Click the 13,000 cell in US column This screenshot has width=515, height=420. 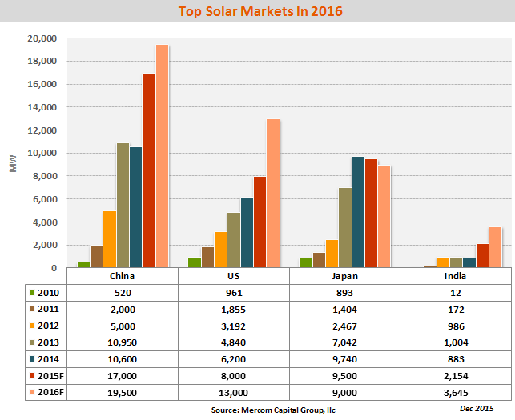[x=233, y=391]
